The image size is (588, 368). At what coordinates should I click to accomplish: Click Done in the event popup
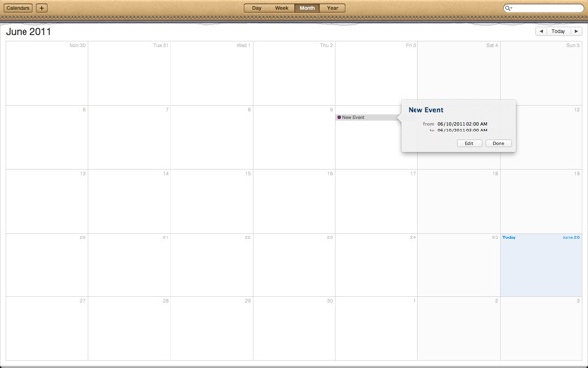(x=498, y=143)
